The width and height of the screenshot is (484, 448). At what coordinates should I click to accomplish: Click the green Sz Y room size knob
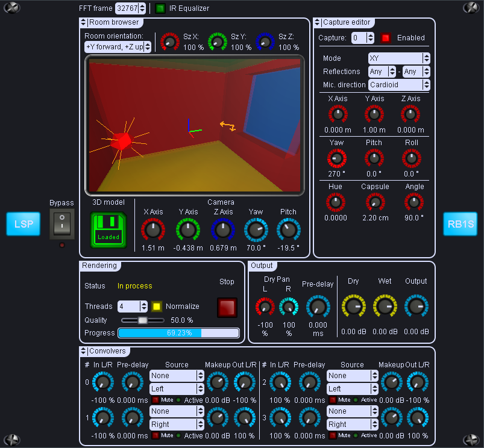[218, 42]
